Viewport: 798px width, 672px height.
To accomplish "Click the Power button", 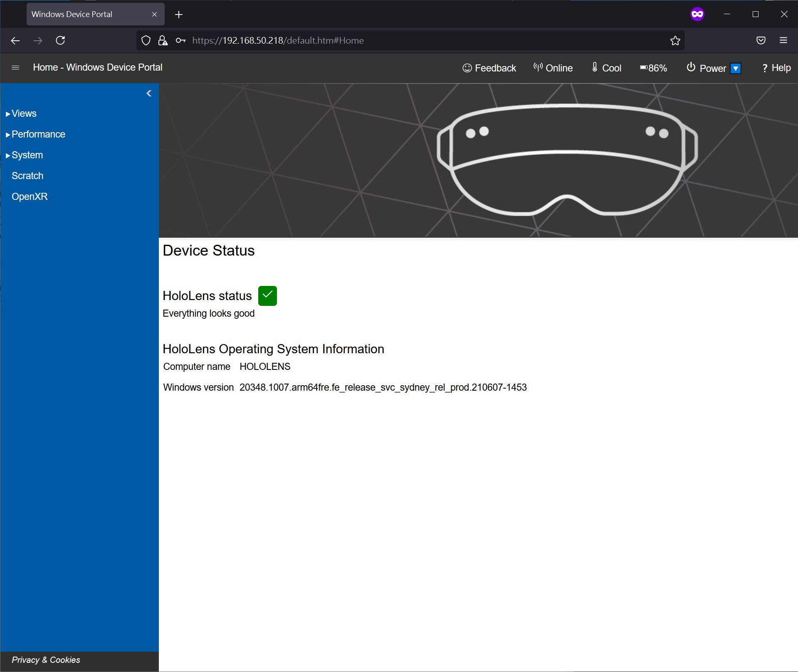I will (706, 68).
